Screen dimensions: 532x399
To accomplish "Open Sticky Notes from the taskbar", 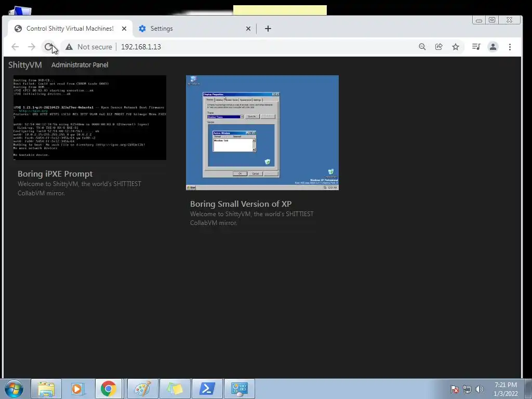I will coord(175,389).
